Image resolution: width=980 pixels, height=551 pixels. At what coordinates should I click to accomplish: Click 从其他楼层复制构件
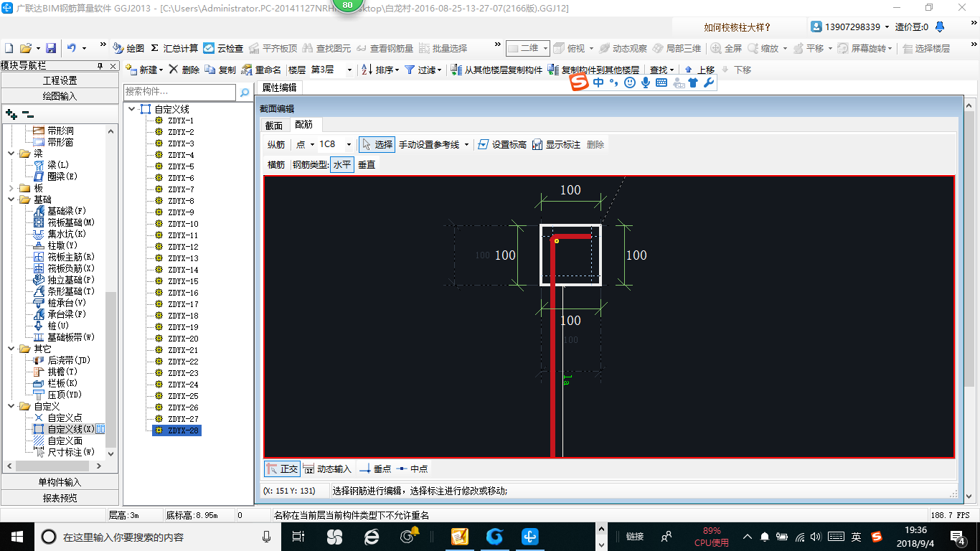tap(496, 70)
